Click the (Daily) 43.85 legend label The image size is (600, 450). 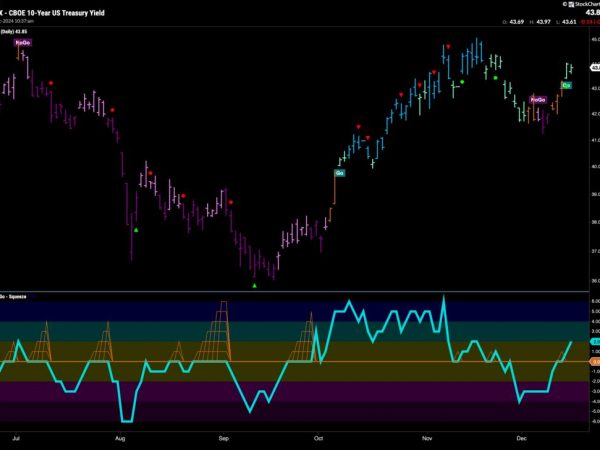pos(14,31)
